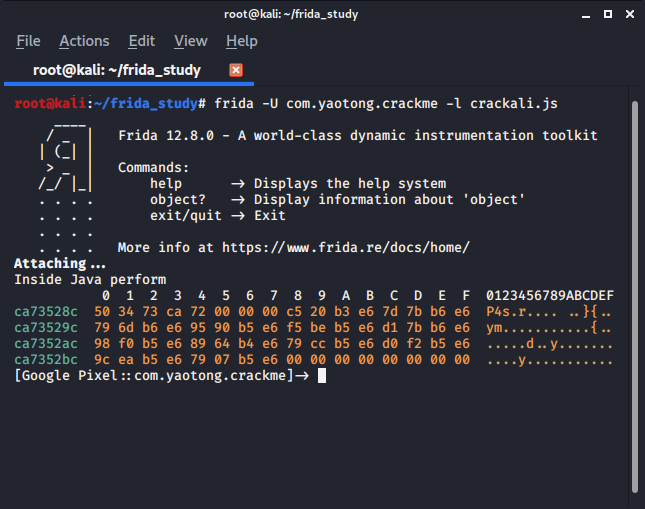Click the frida.re docs URL
The width and height of the screenshot is (645, 509).
point(345,247)
